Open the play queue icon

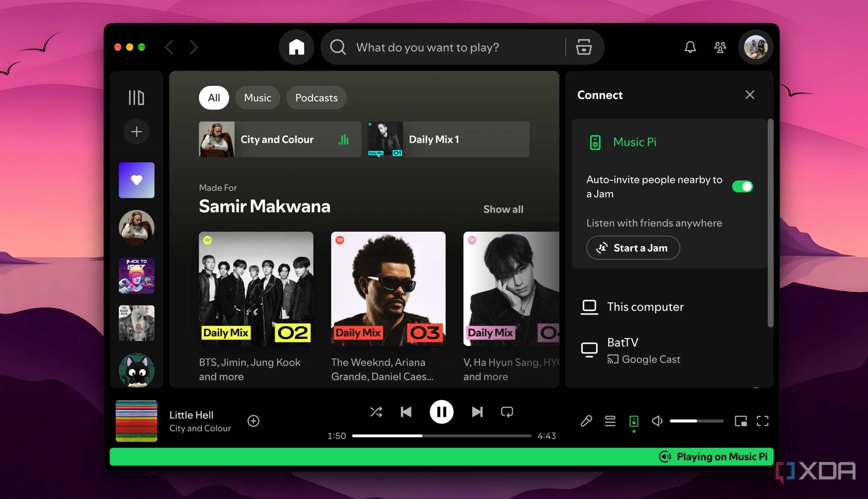click(x=610, y=421)
